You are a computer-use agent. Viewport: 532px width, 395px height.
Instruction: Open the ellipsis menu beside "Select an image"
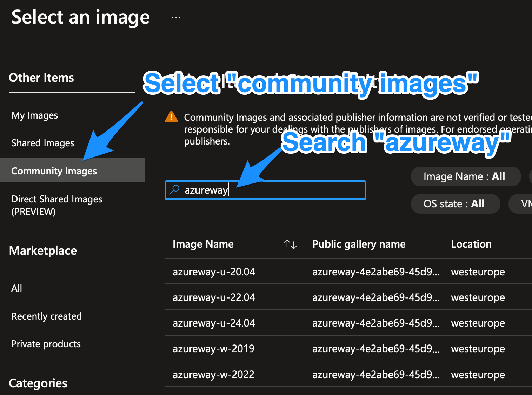(x=175, y=17)
